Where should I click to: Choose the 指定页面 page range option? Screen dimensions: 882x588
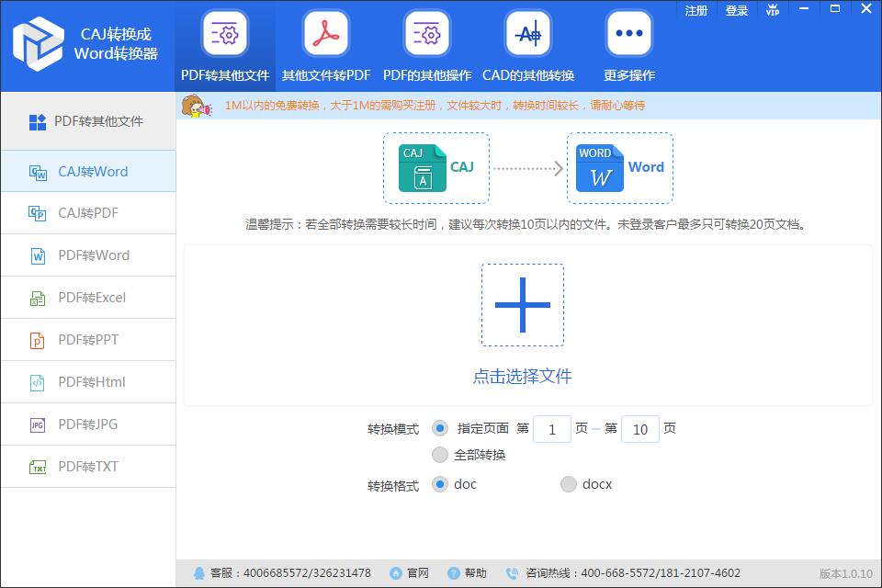440,429
